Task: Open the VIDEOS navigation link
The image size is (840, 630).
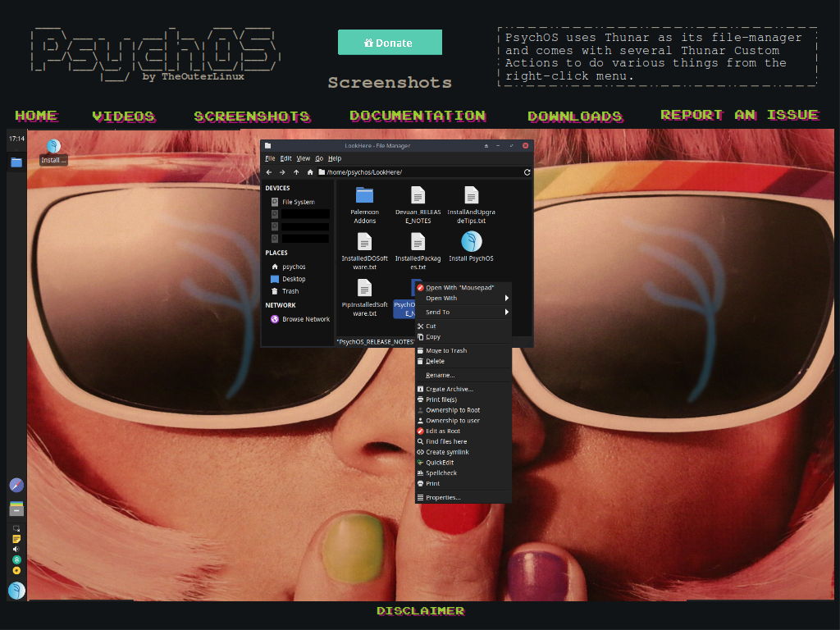Action: [124, 116]
